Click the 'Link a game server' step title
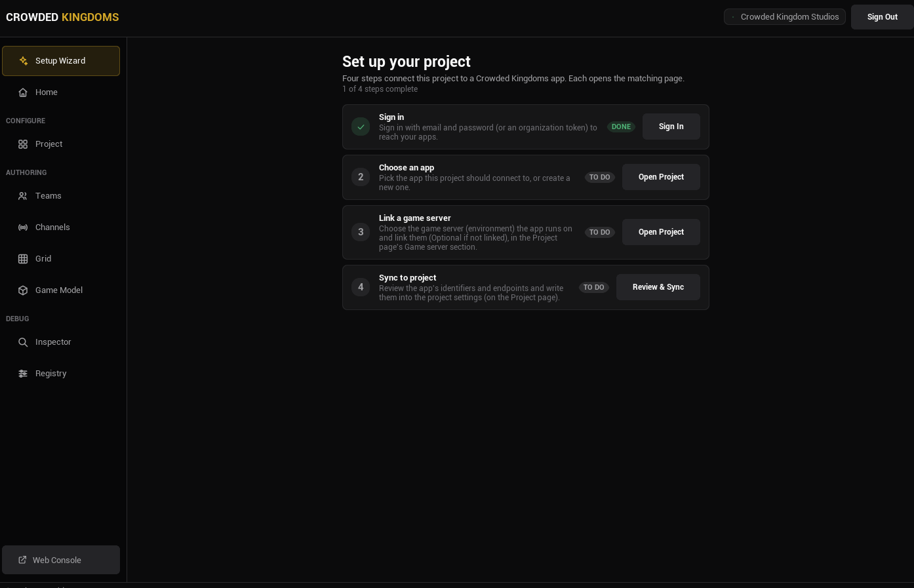 click(x=415, y=218)
